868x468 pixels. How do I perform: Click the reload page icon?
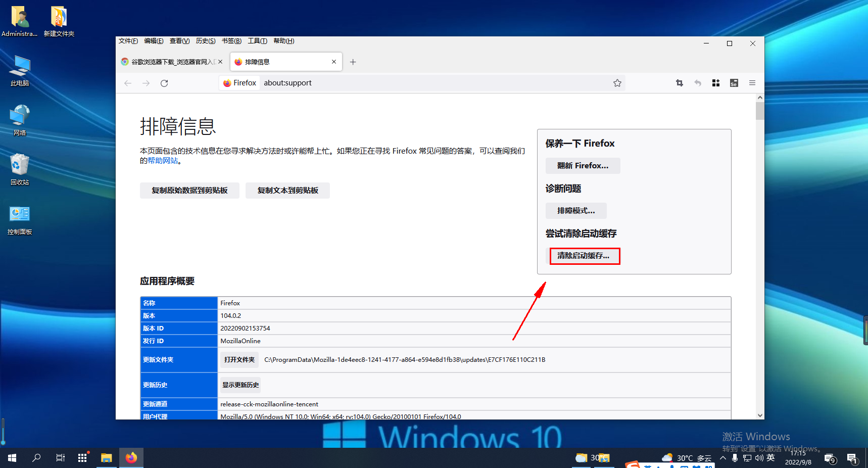tap(164, 83)
